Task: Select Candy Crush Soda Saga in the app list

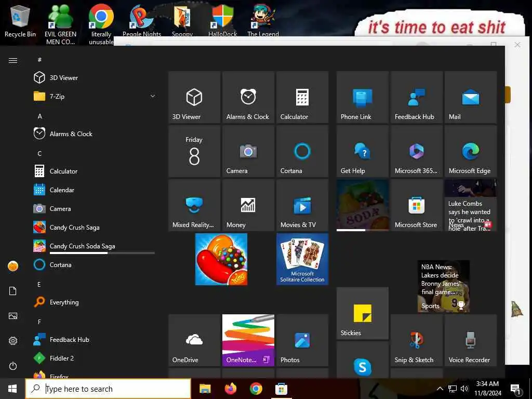Action: click(95, 246)
